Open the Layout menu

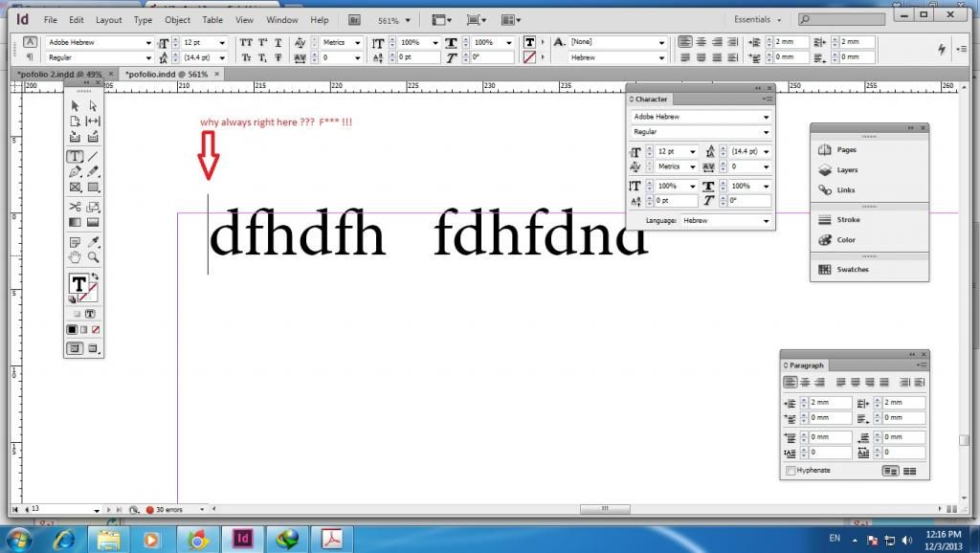click(108, 20)
